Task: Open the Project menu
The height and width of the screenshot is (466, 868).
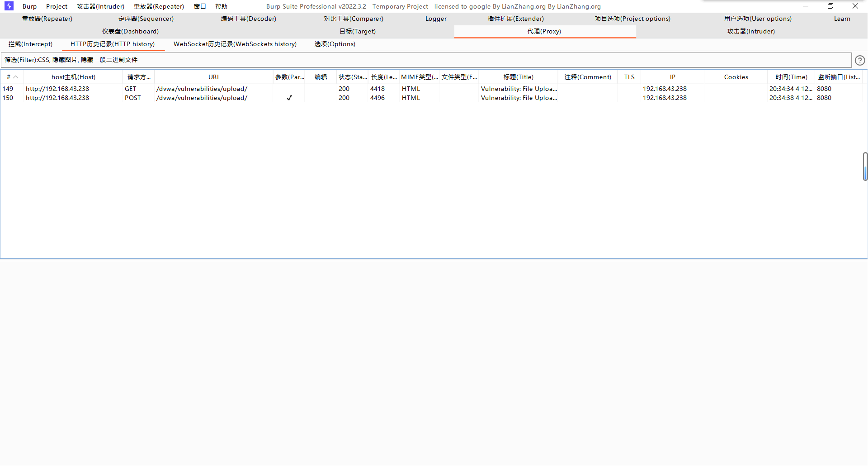Action: click(x=57, y=6)
